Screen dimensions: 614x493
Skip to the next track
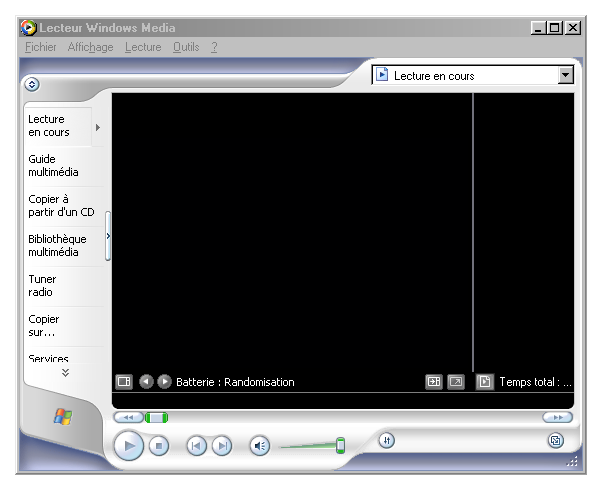coord(222,446)
